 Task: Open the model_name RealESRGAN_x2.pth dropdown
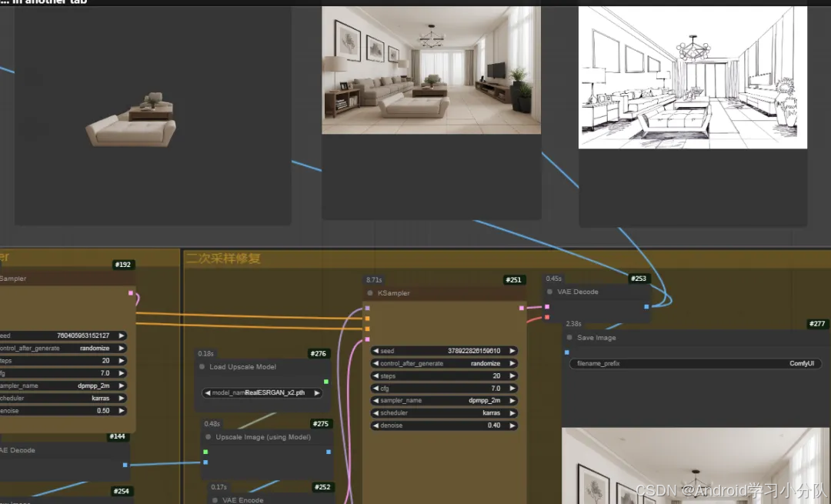point(262,393)
